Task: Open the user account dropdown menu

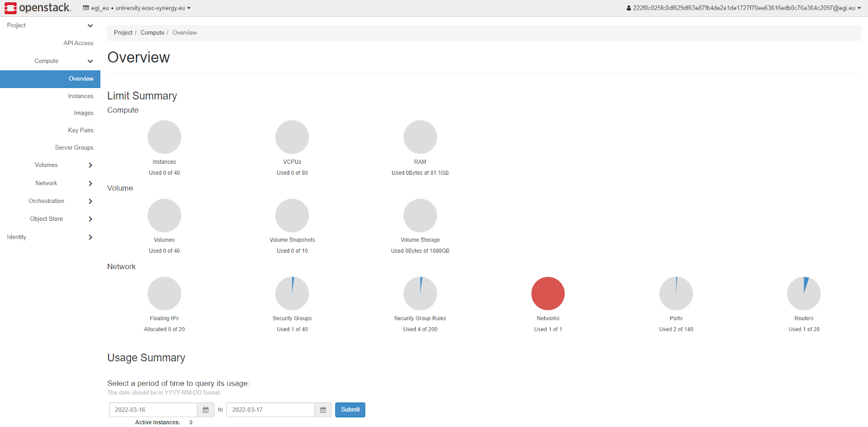Action: (x=743, y=8)
